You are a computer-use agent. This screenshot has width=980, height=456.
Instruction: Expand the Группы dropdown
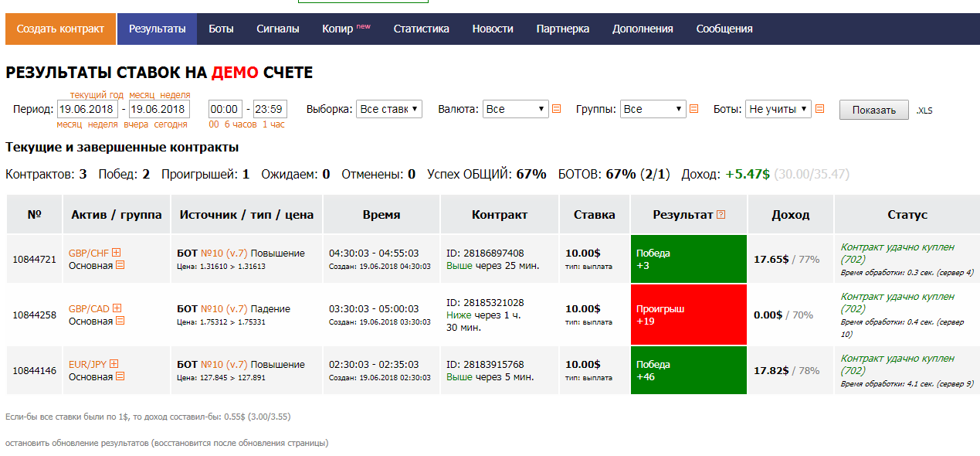pos(653,109)
